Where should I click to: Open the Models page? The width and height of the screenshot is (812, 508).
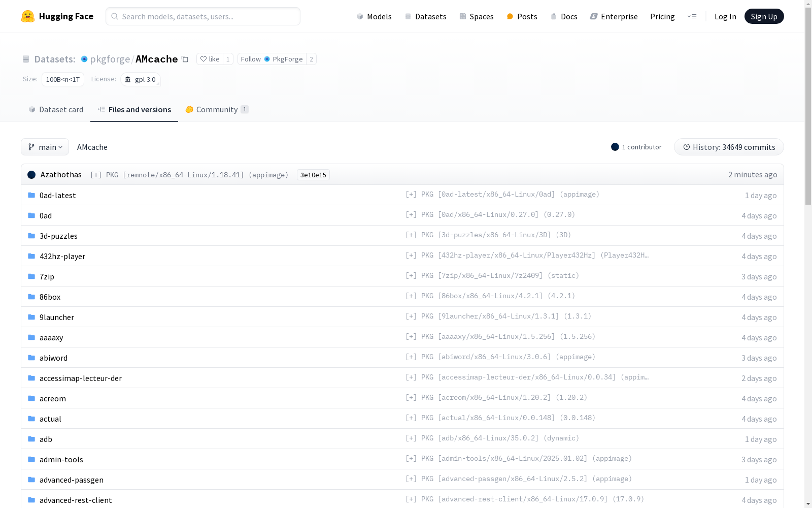(x=374, y=17)
